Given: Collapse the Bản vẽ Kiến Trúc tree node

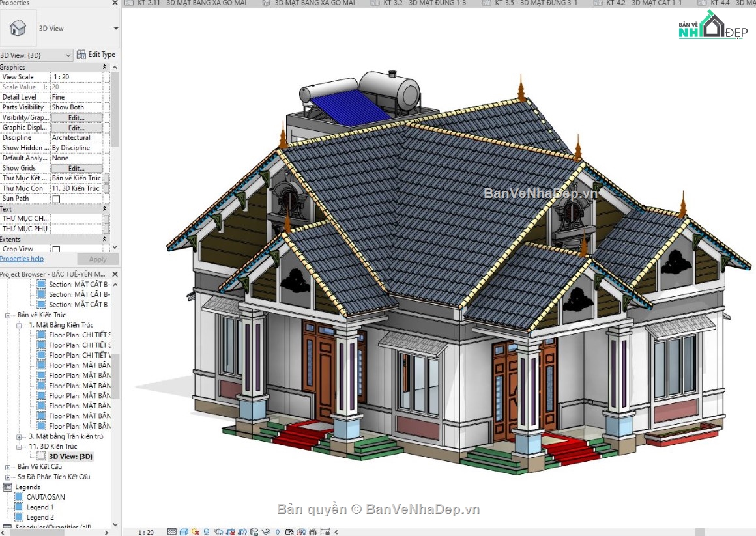Looking at the screenshot, I should tap(8, 315).
